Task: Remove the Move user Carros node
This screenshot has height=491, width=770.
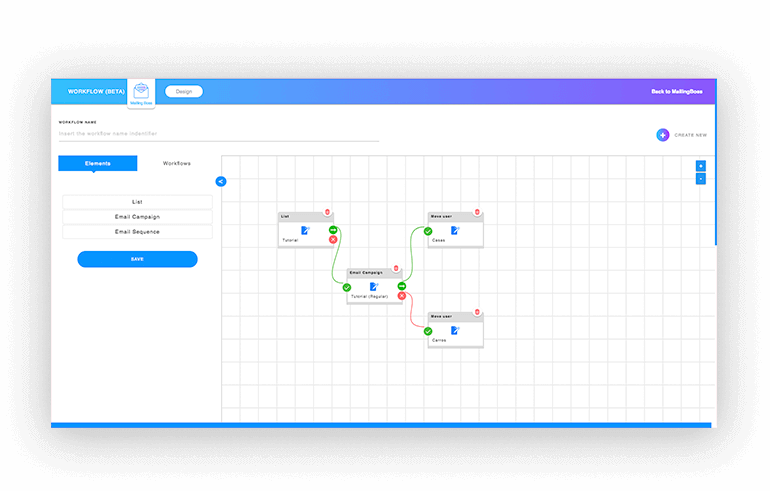Action: (x=477, y=313)
